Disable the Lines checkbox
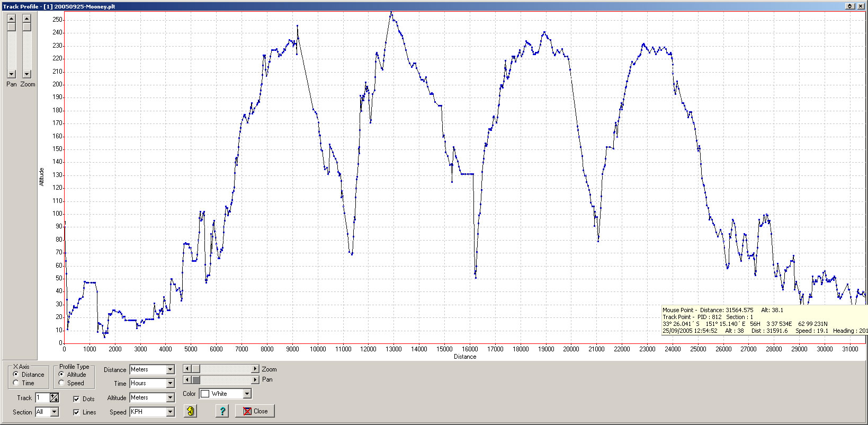Viewport: 868px width, 425px height. [76, 412]
